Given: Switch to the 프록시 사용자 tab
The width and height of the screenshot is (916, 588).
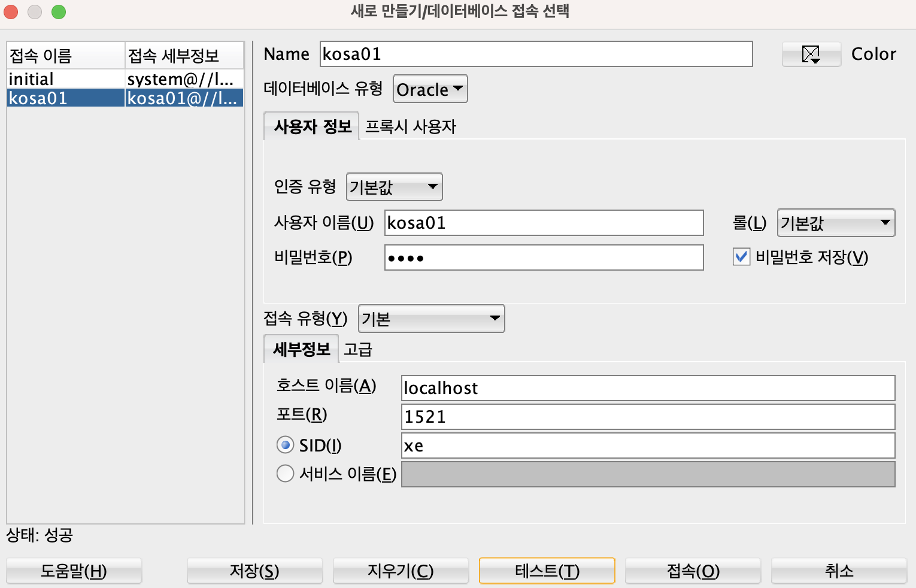Looking at the screenshot, I should click(411, 126).
